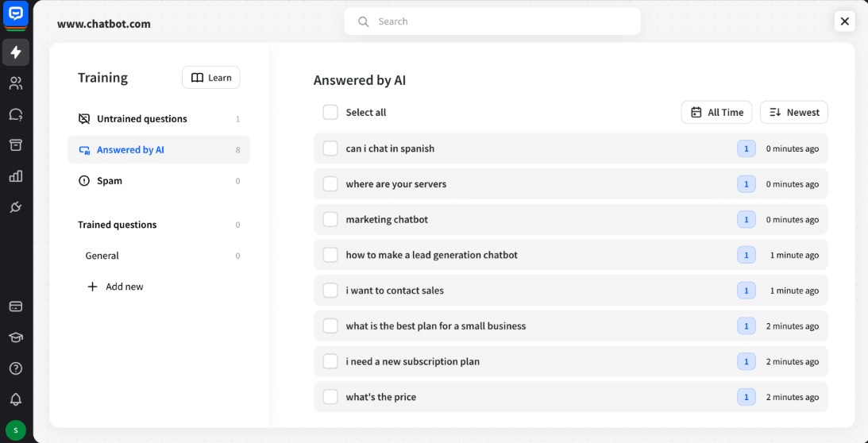This screenshot has height=443, width=868.
Task: Close the training panel with X
Action: [845, 21]
